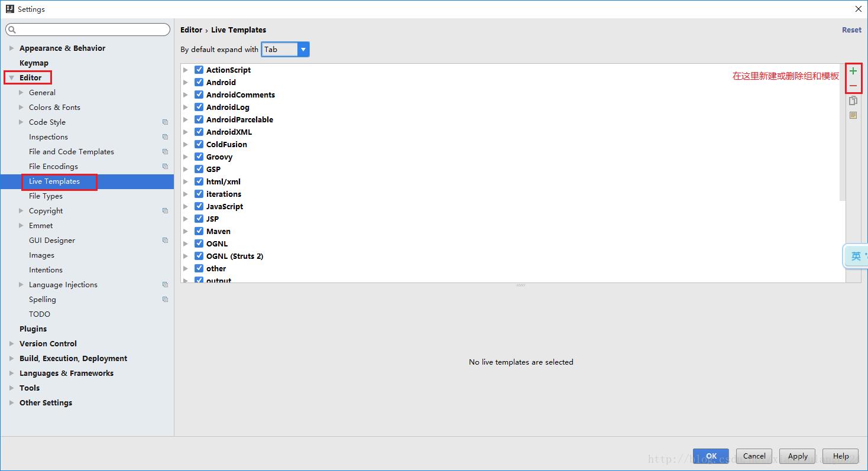This screenshot has width=868, height=471.
Task: Click Editor in the breadcrumb
Action: pos(191,30)
